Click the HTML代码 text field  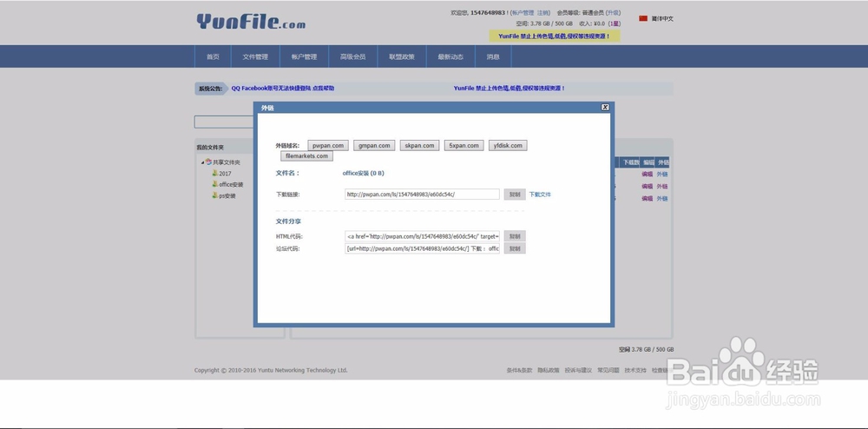click(422, 236)
